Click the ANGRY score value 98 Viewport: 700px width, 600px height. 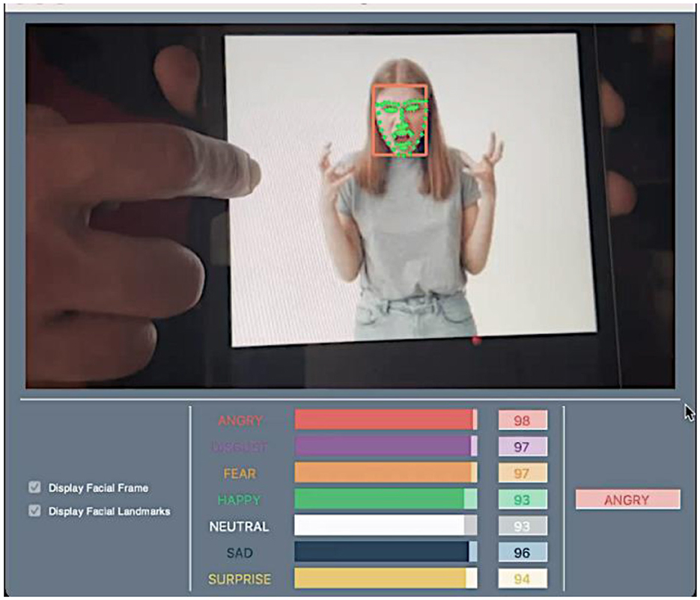click(x=522, y=420)
